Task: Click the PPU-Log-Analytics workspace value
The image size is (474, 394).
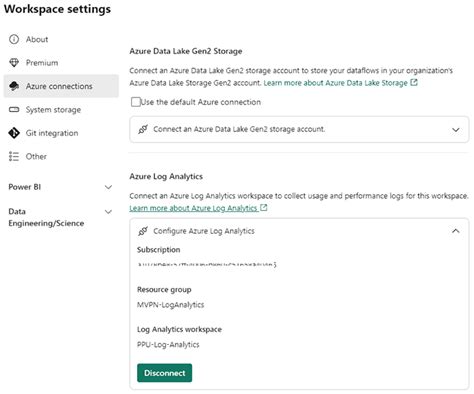Action: (x=168, y=344)
